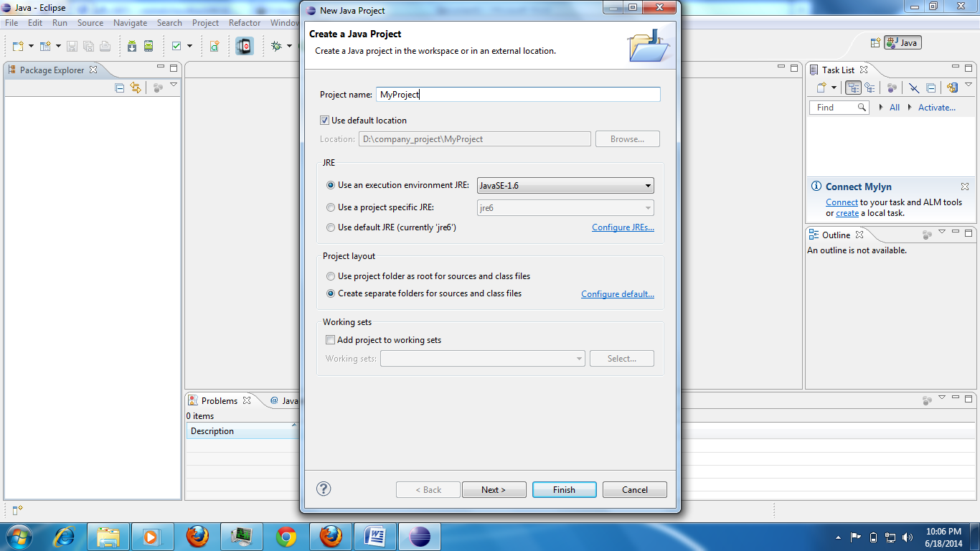Screen dimensions: 980x551
Task: Close the Outline view tab
Action: click(859, 235)
